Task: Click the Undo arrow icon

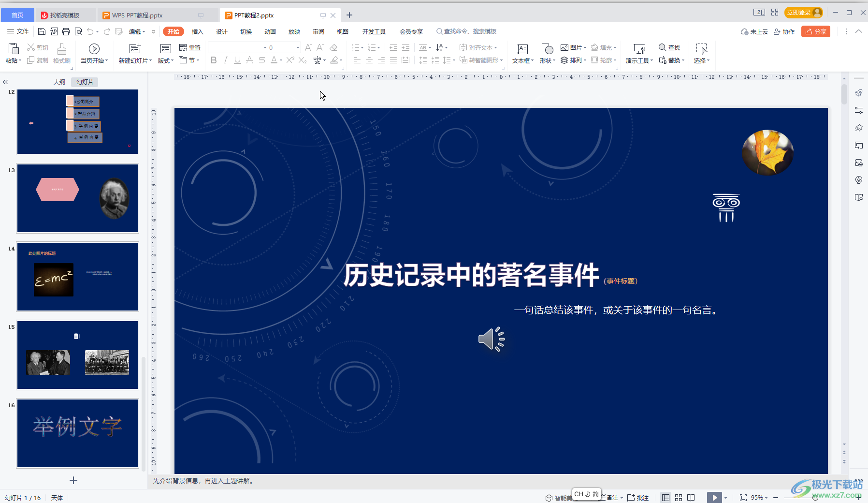Action: click(90, 31)
